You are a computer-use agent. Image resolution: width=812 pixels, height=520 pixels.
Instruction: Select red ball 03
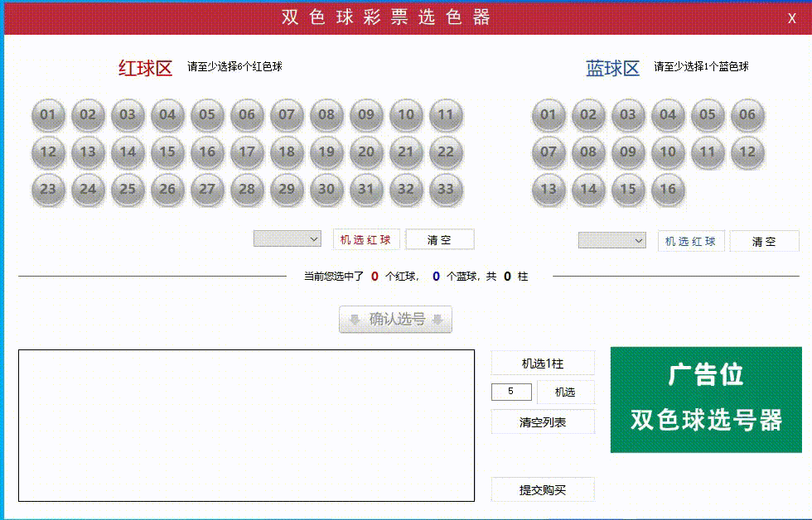pos(128,115)
